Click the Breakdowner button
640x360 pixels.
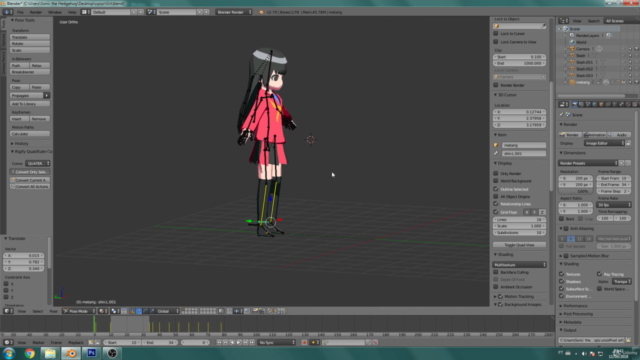tap(30, 72)
